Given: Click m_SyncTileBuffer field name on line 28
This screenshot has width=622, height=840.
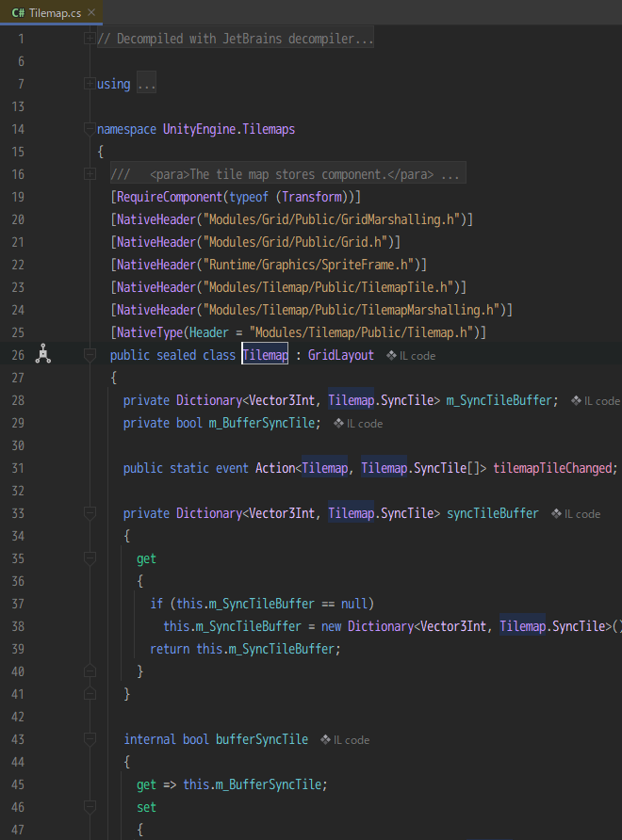Looking at the screenshot, I should (499, 400).
